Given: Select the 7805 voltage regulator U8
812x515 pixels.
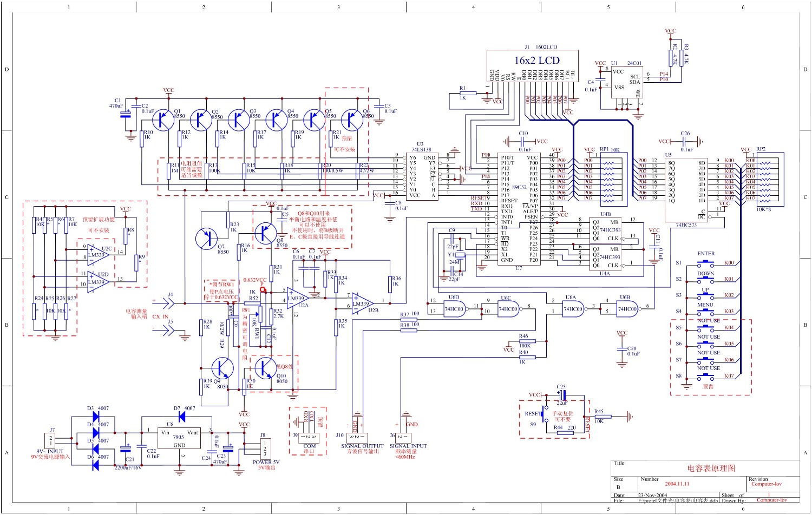Looking at the screenshot, I should click(179, 439).
